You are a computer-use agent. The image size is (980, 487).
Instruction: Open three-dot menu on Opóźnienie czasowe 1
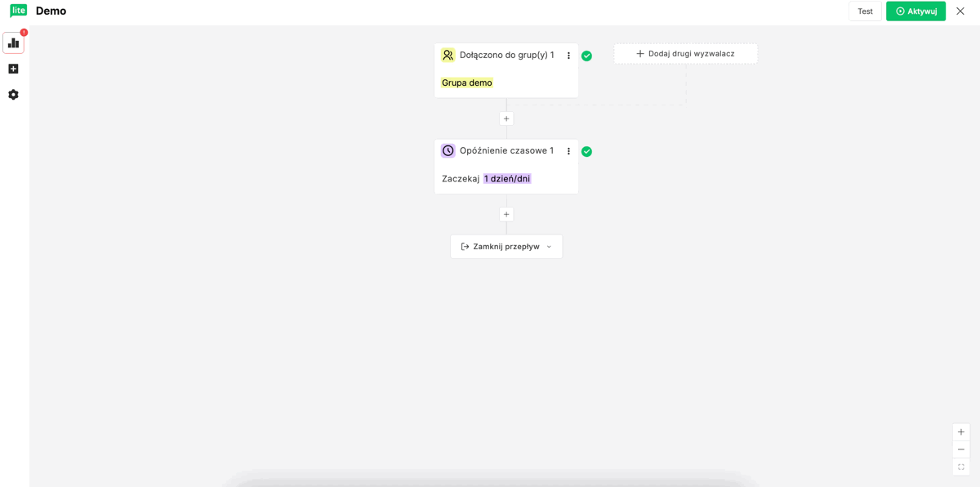[568, 151]
